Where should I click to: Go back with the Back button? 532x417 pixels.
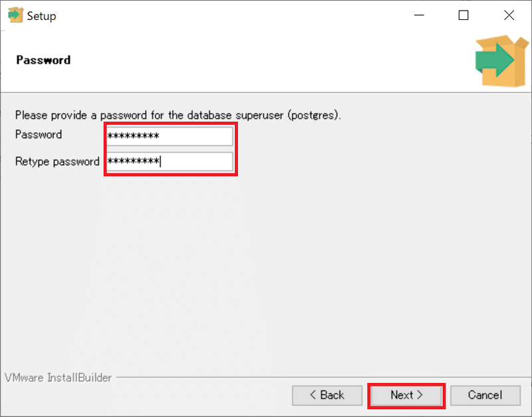click(327, 395)
